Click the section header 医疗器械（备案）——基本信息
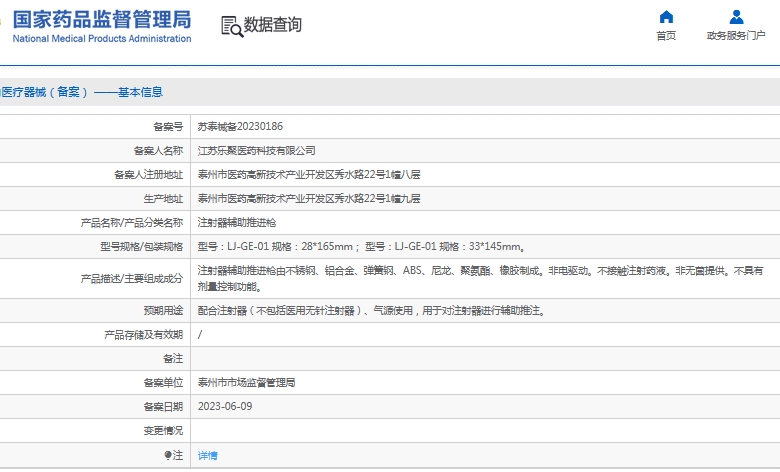This screenshot has height=472, width=780. [x=82, y=92]
